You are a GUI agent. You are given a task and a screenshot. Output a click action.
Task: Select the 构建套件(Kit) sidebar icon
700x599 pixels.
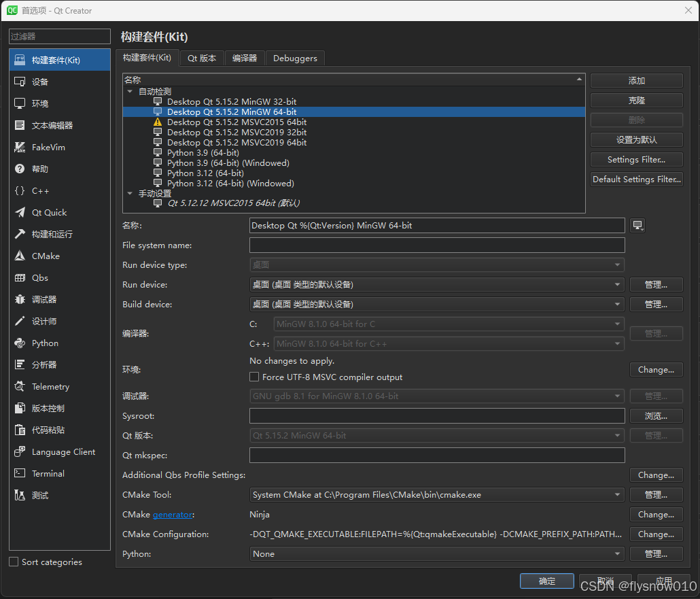[20, 60]
